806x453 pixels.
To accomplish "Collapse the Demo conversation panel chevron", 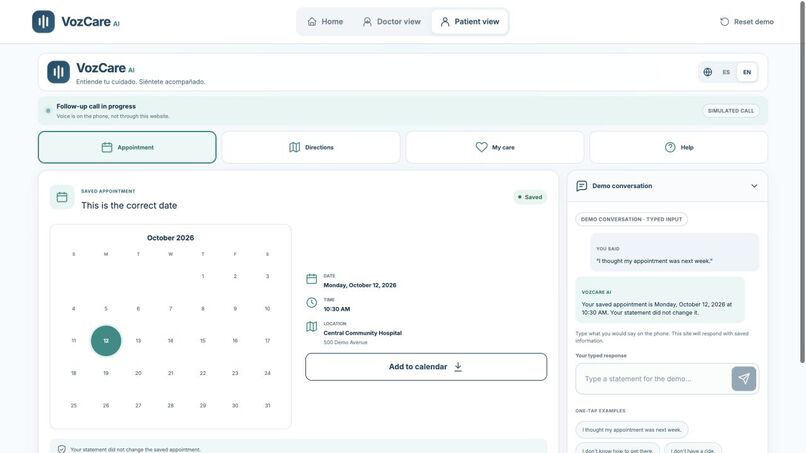I will (x=754, y=186).
